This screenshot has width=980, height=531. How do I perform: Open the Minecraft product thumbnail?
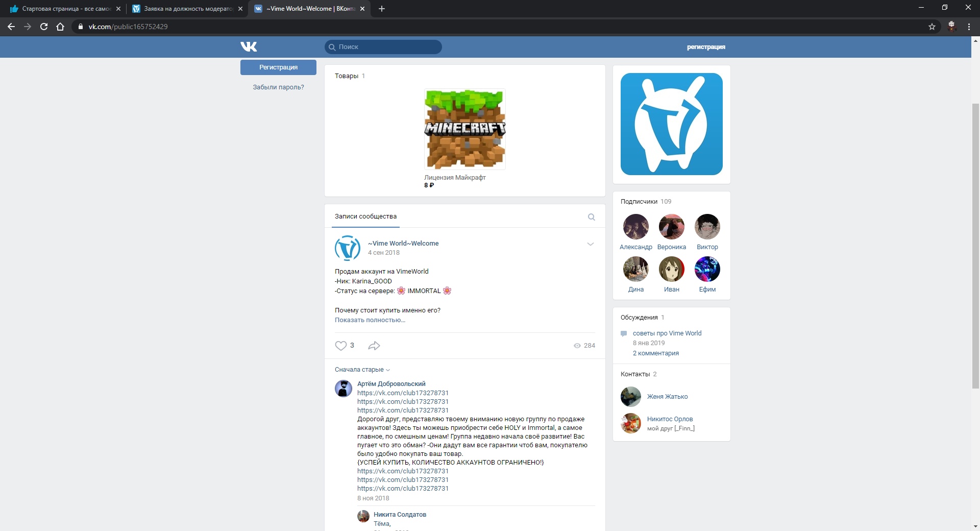465,129
